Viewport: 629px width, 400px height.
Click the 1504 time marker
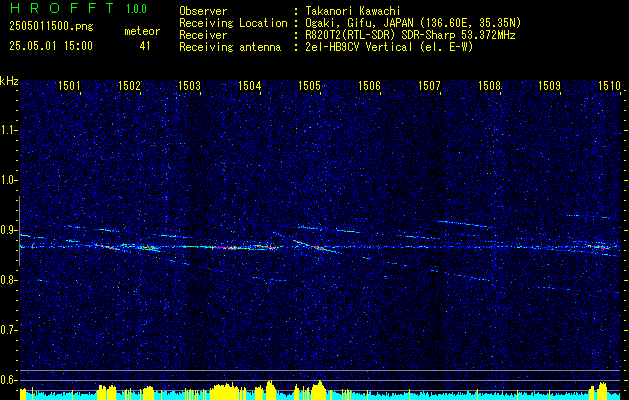[250, 85]
